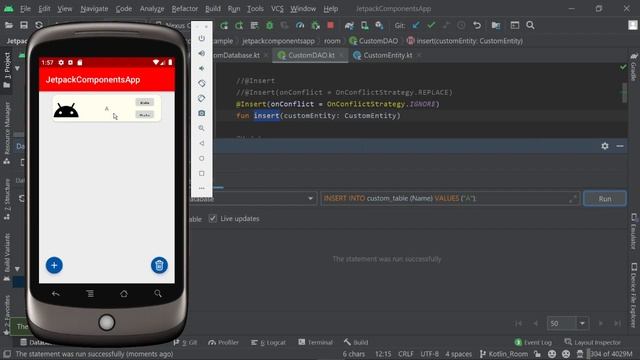Click the 4 spaces indent status entry
Viewport: 640px width, 360px height.
(458, 354)
